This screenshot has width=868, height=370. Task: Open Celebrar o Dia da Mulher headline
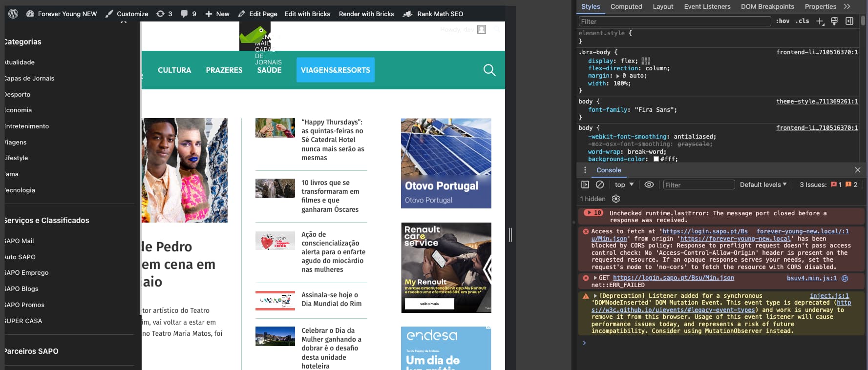[x=332, y=348]
